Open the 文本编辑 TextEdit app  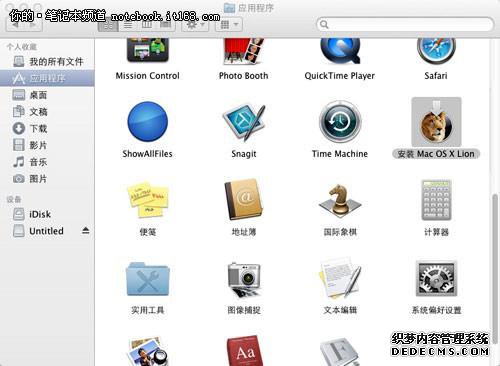tap(340, 279)
